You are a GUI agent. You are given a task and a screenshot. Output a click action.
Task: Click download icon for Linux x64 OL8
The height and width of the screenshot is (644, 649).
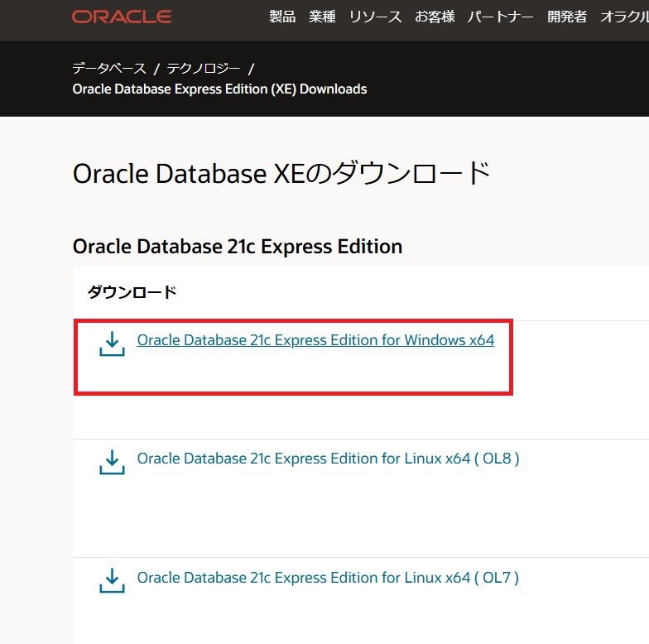pyautogui.click(x=112, y=462)
